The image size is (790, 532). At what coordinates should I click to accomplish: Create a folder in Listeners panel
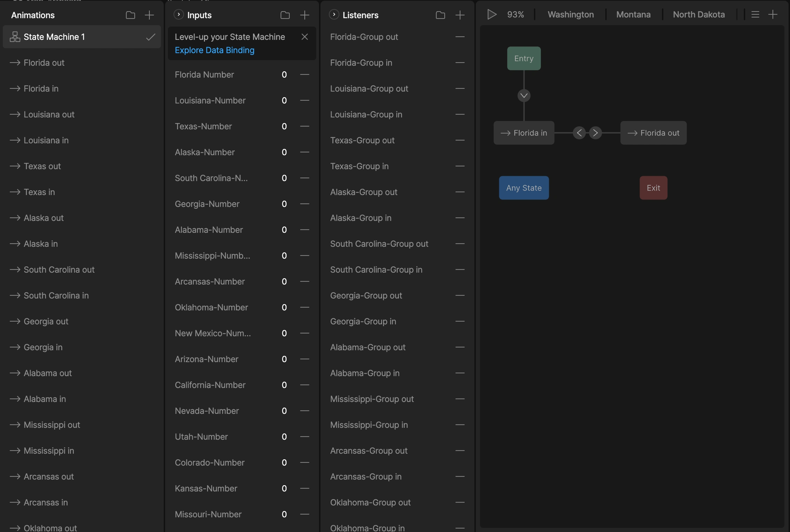click(x=440, y=15)
